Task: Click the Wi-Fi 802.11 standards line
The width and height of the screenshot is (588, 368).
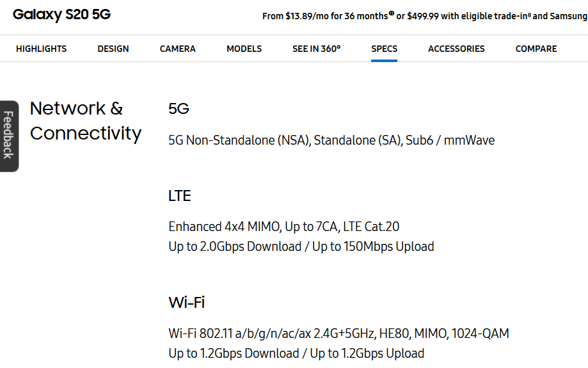Action: pyautogui.click(x=338, y=333)
